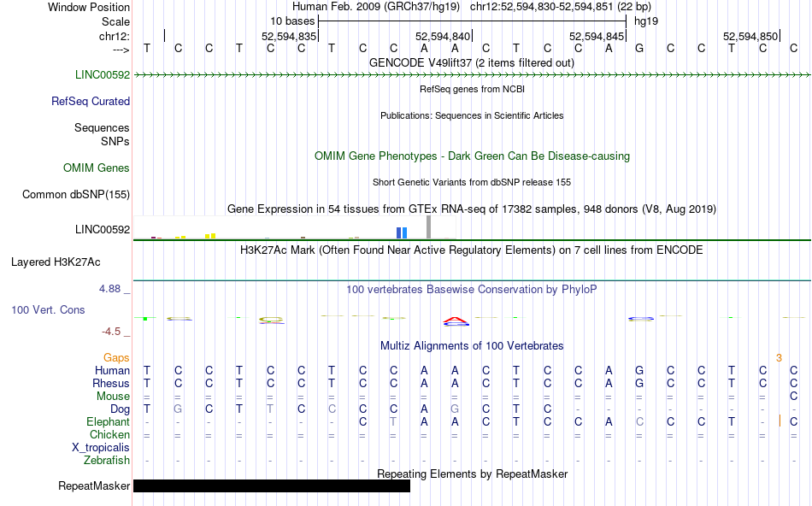This screenshot has width=812, height=506.
Task: Click the hg19 label beside the scale bar
Action: (646, 21)
